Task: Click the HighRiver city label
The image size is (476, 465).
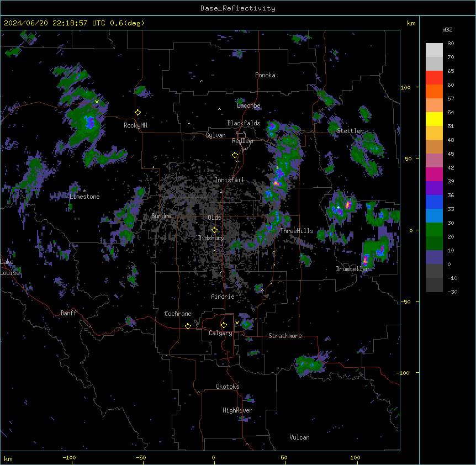Action: click(x=237, y=410)
